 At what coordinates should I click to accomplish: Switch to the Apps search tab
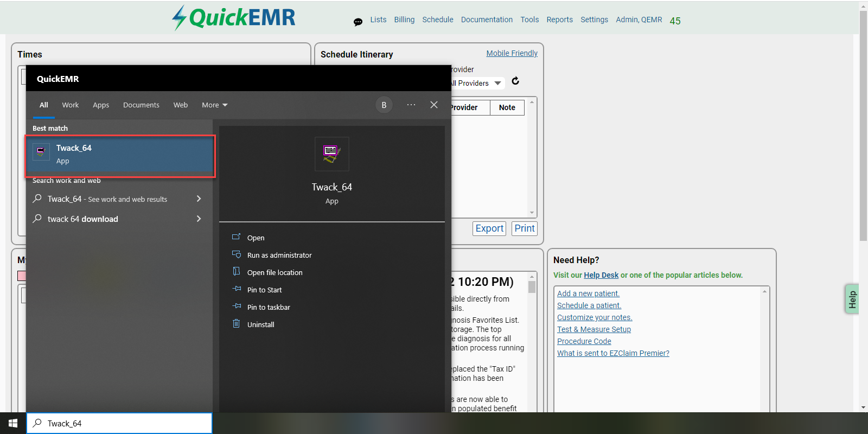[x=101, y=105]
